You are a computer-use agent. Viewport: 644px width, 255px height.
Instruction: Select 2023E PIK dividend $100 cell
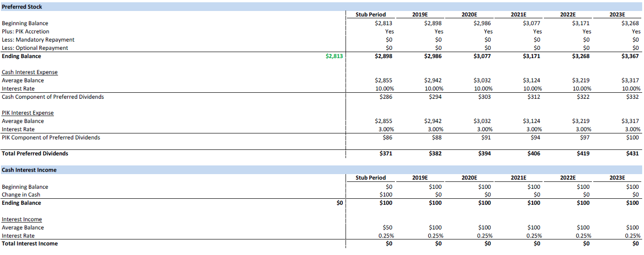[x=633, y=138]
